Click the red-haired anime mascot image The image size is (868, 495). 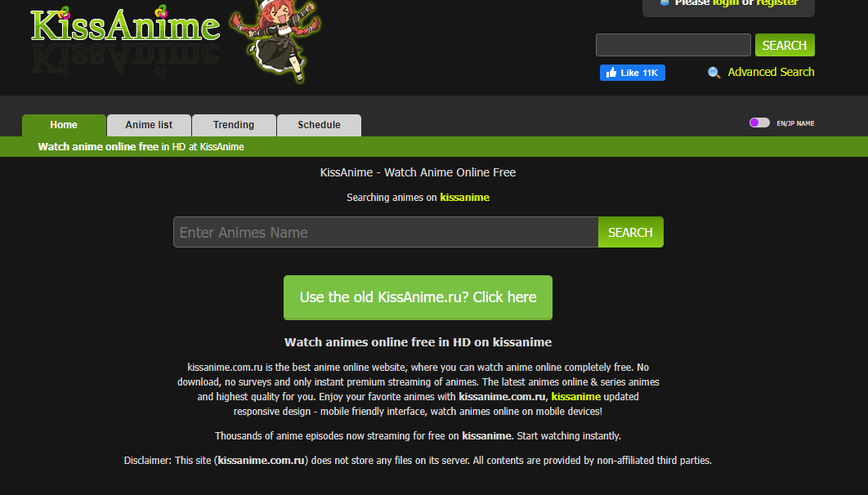(275, 42)
